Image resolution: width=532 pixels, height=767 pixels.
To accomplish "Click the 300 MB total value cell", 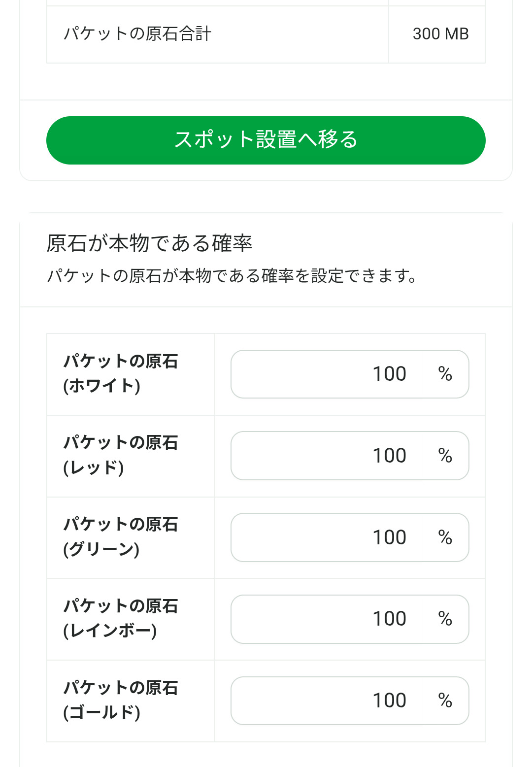I will pyautogui.click(x=440, y=34).
